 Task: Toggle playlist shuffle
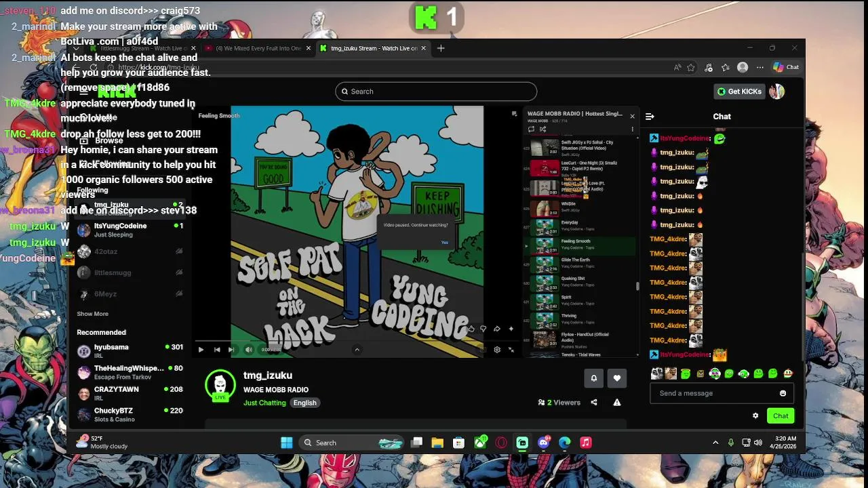(542, 129)
